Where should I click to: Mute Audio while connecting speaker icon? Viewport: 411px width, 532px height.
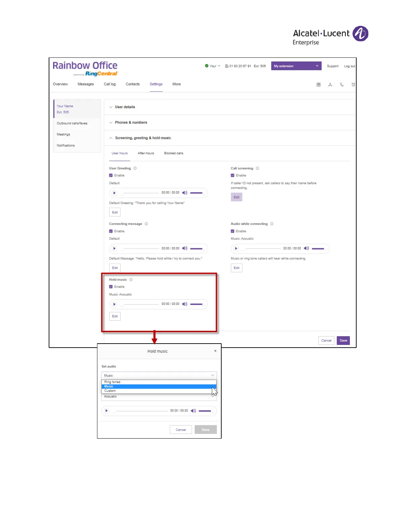(306, 249)
